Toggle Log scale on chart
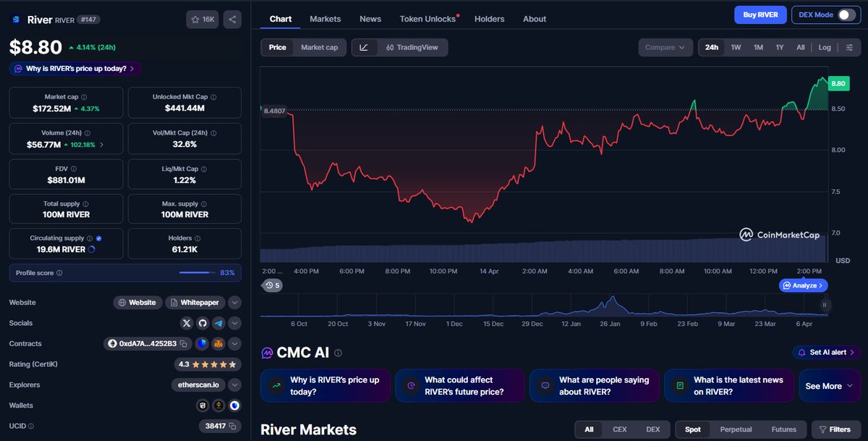 [825, 47]
